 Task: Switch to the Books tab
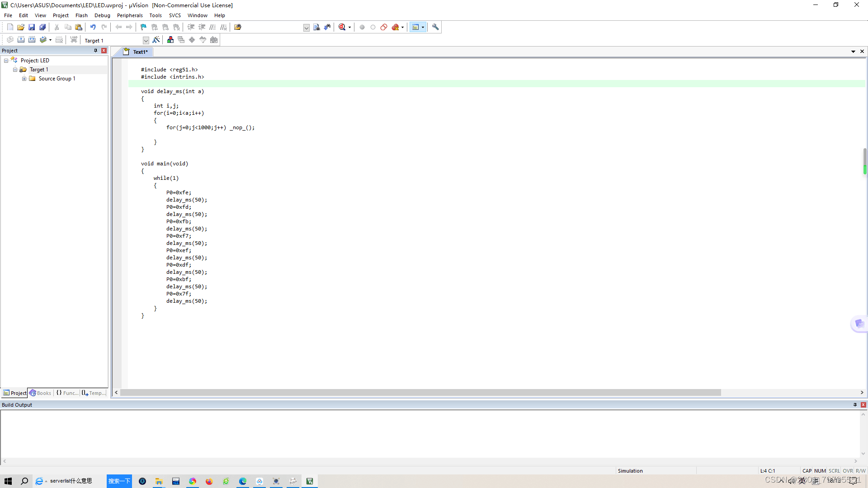tap(40, 393)
